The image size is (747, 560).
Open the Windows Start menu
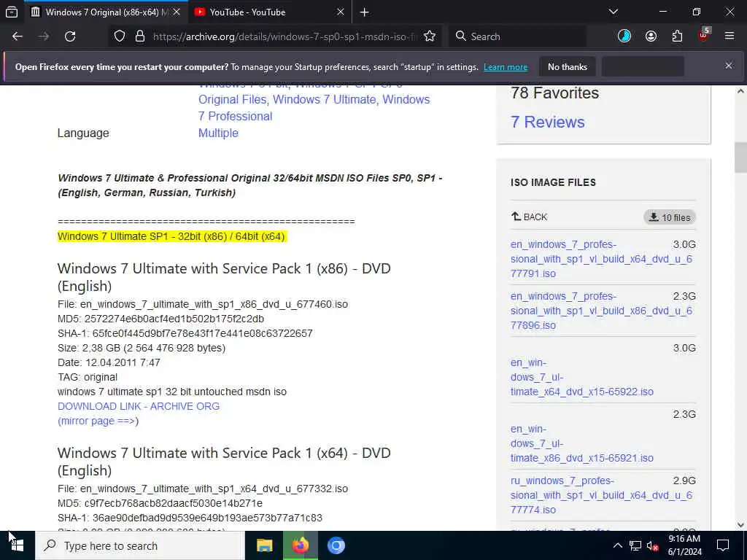(18, 545)
